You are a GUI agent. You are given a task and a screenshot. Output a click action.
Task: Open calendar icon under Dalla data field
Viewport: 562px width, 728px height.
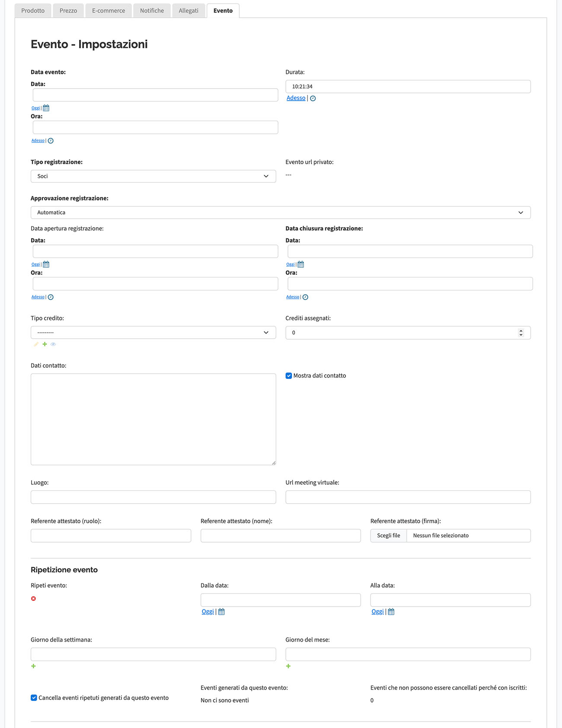click(221, 612)
